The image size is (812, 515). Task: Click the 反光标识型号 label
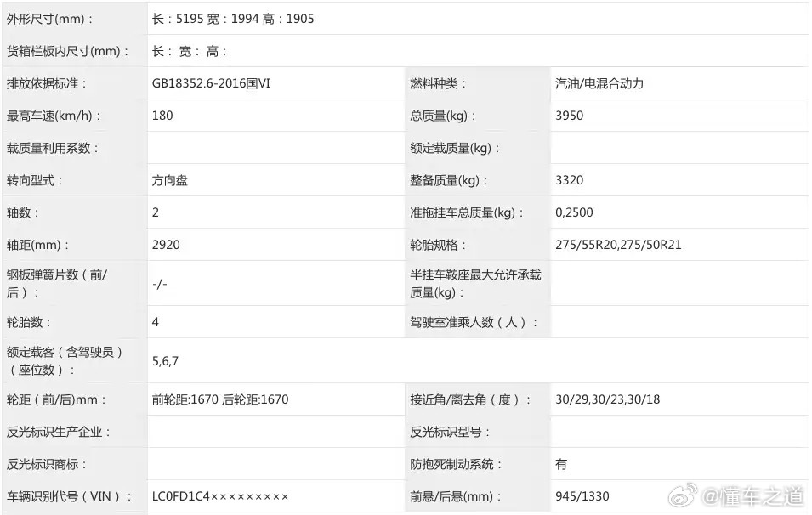[x=450, y=433]
